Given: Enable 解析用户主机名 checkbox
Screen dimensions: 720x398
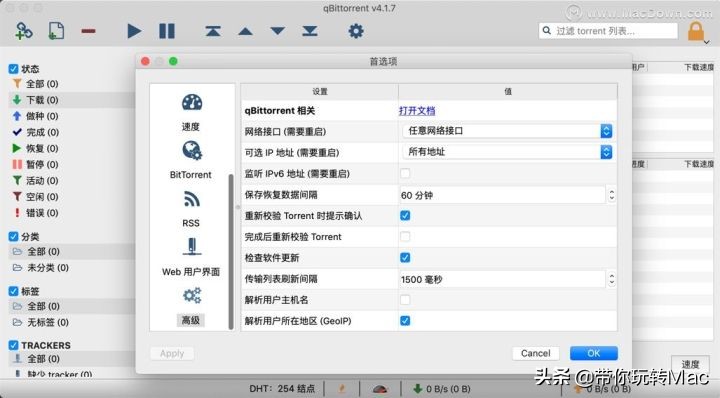Looking at the screenshot, I should (x=405, y=300).
